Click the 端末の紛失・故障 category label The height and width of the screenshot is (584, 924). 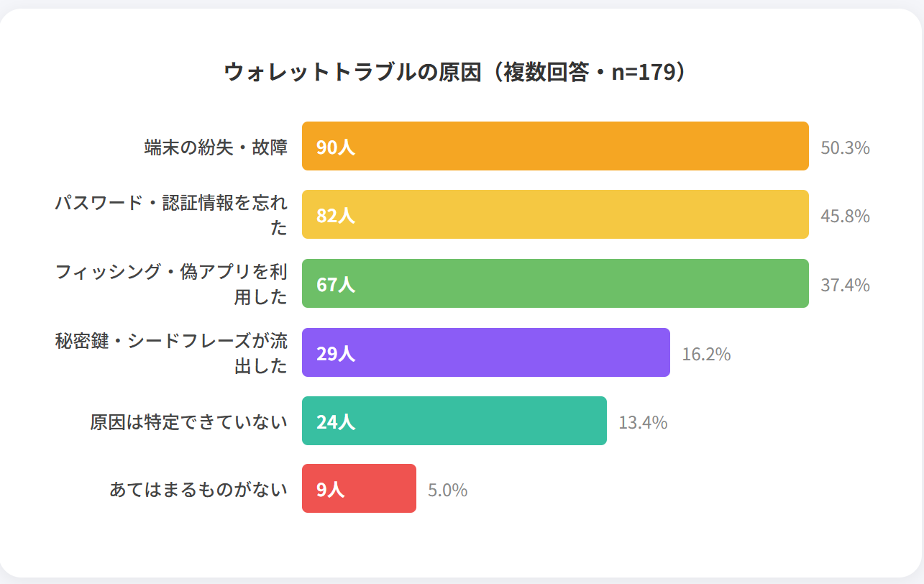(216, 147)
